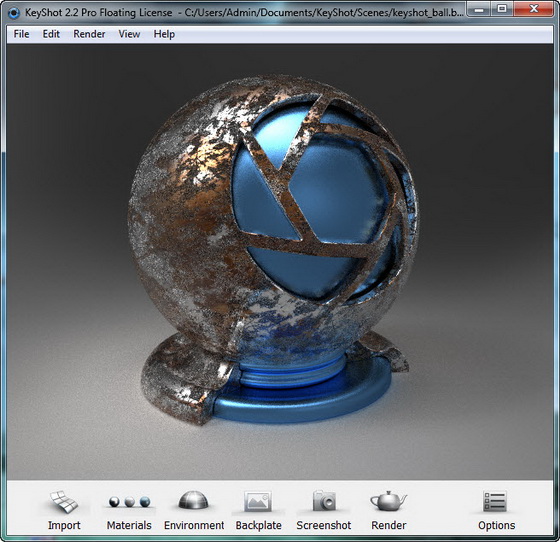
Task: Open the File menu
Action: (21, 34)
